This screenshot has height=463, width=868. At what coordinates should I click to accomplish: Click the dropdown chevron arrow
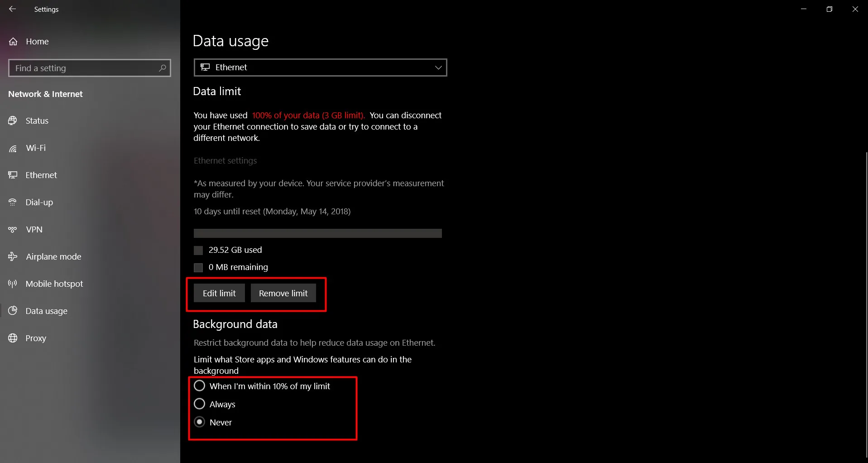coord(438,68)
